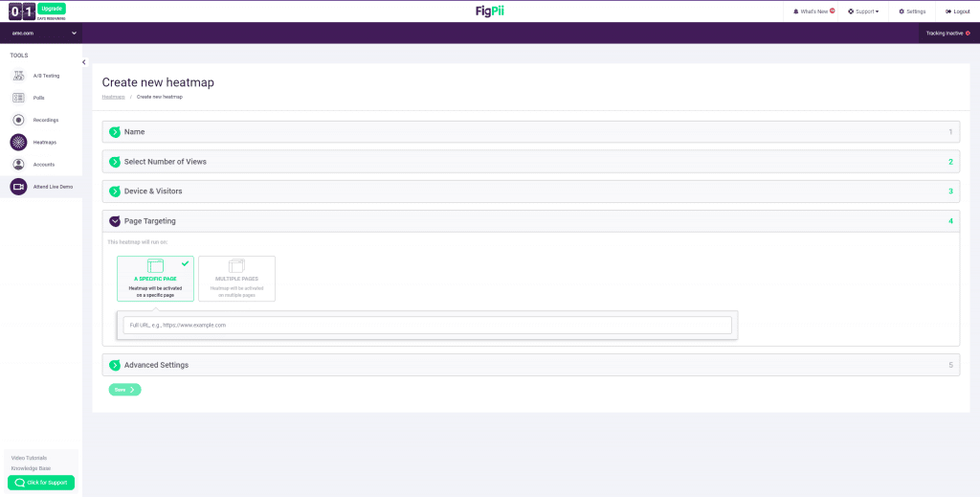The width and height of the screenshot is (980, 497).
Task: Click the Full URL input field
Action: point(427,325)
